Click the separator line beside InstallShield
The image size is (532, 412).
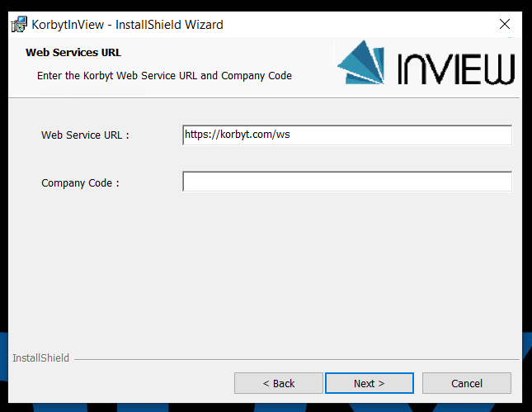click(x=297, y=359)
